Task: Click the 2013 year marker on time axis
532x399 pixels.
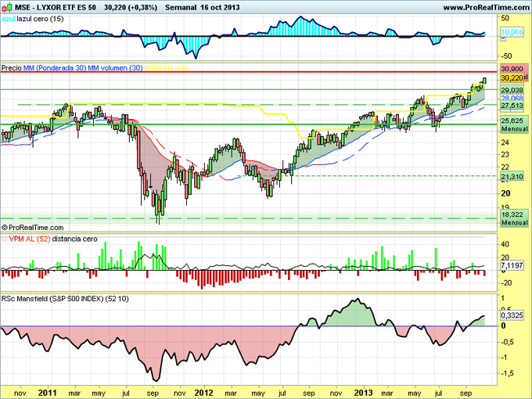Action: coord(362,391)
